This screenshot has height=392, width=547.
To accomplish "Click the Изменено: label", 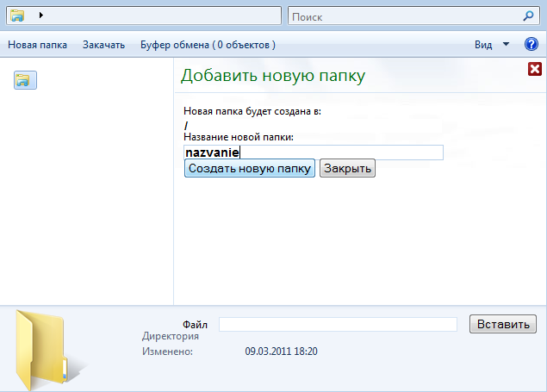I will coord(167,352).
